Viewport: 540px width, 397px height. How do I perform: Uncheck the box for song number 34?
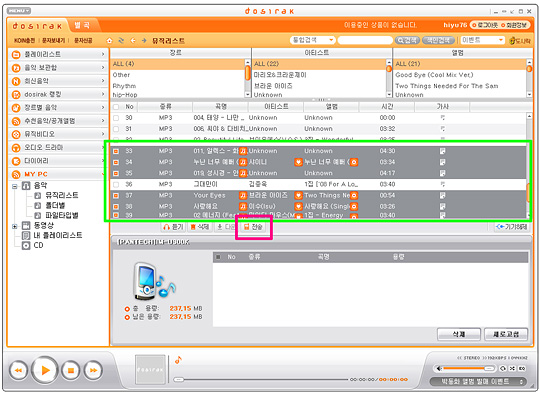coord(116,162)
